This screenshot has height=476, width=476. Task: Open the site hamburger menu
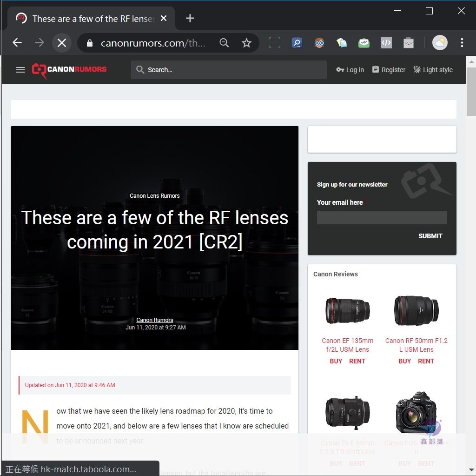(20, 70)
